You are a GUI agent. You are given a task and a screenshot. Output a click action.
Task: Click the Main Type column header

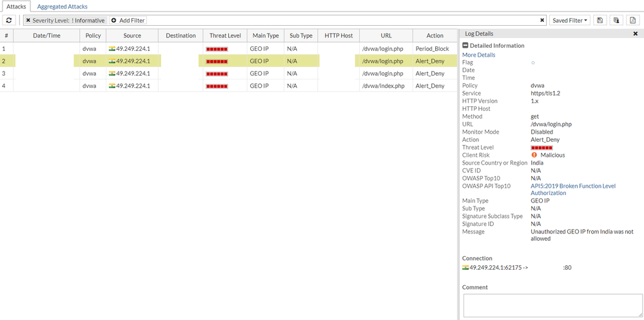pyautogui.click(x=266, y=35)
